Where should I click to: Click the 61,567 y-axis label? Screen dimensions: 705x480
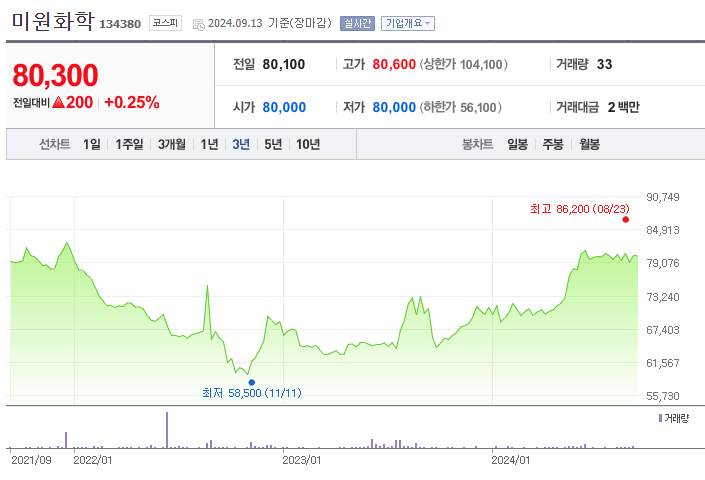pos(663,363)
